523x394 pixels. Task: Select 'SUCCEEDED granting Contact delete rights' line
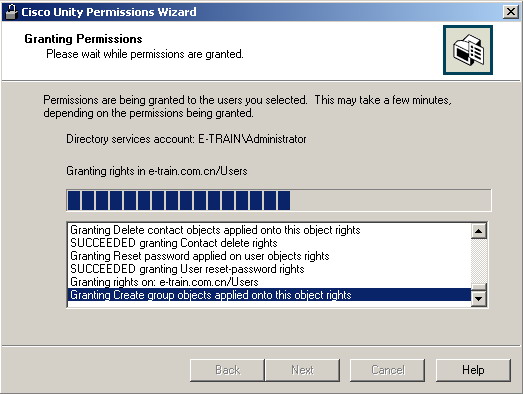pyautogui.click(x=269, y=243)
